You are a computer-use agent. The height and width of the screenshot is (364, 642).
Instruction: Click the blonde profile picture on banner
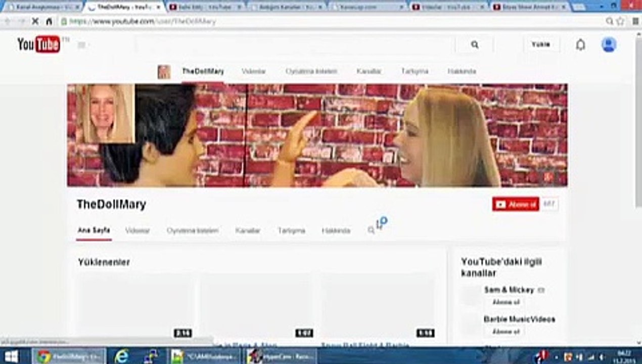pos(105,114)
